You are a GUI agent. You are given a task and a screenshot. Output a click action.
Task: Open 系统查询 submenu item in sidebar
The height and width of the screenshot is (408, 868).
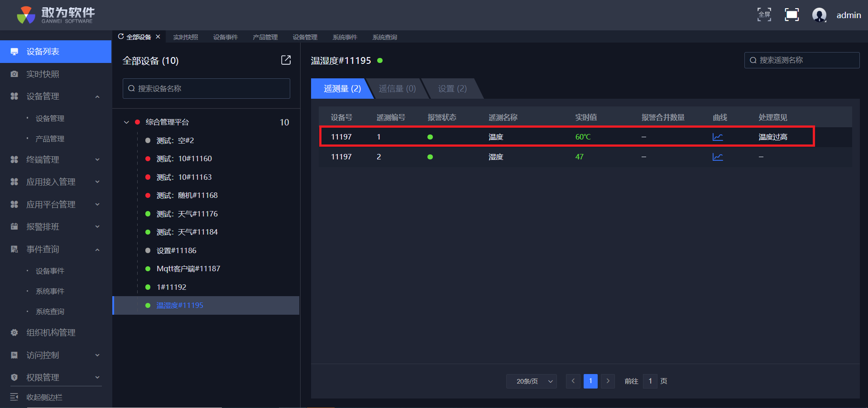[50, 312]
